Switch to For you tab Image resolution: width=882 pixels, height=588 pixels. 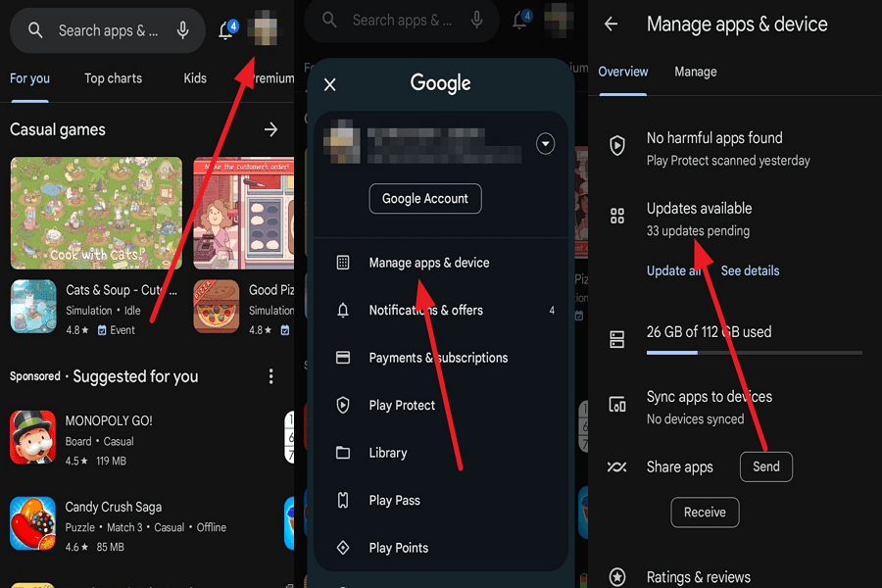29,78
